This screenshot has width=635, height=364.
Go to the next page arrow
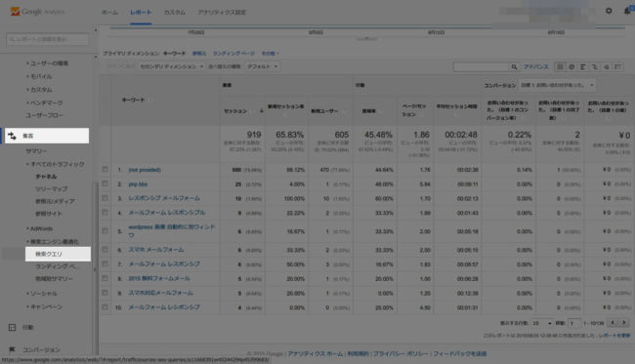624,323
